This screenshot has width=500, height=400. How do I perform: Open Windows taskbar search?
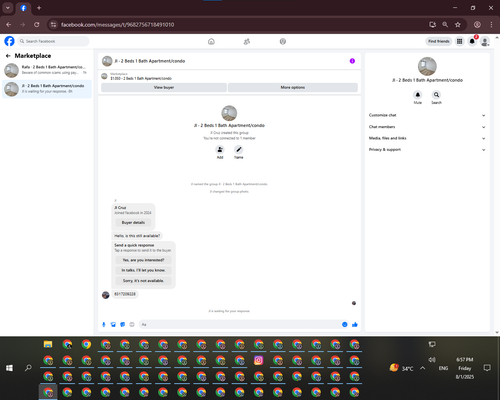pyautogui.click(x=28, y=368)
